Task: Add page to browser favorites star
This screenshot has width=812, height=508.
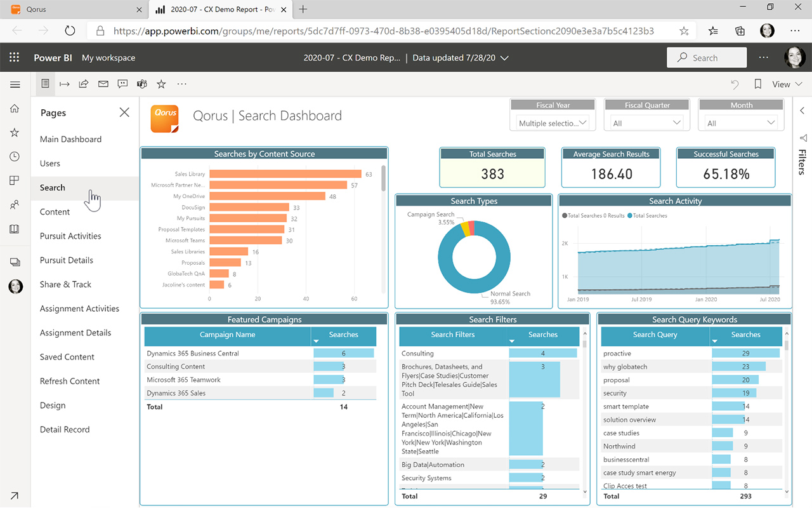Action: pyautogui.click(x=684, y=30)
